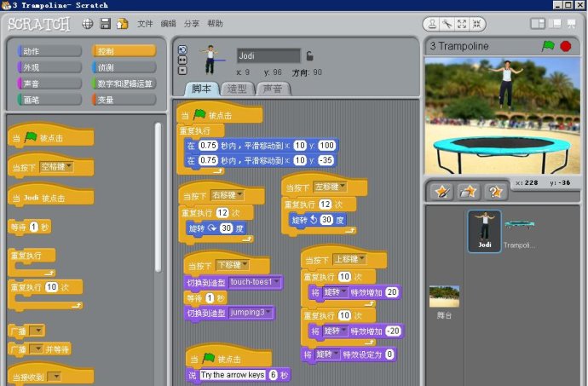Open the 分享 menu
Viewport: 588px width, 386px height.
pos(191,24)
